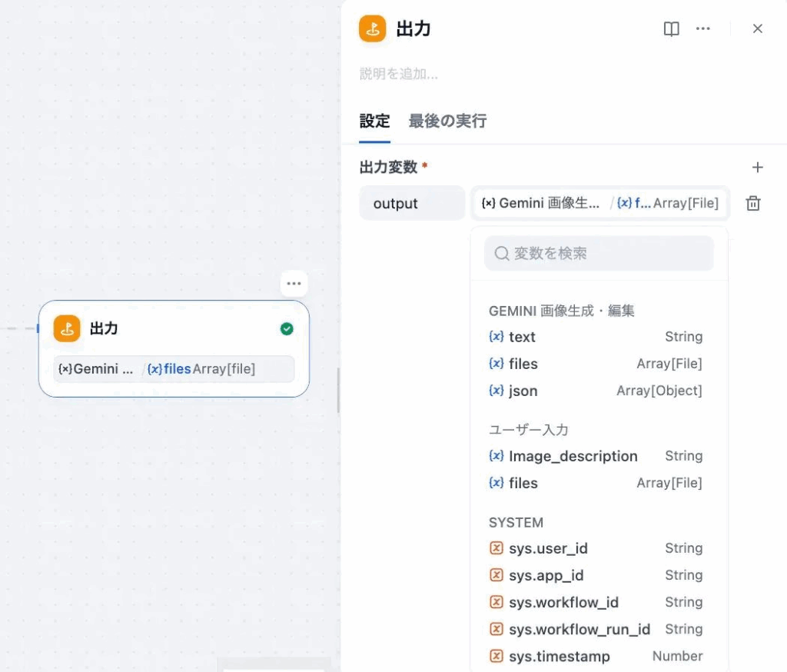Click the green checkmark status on the node

pos(287,329)
